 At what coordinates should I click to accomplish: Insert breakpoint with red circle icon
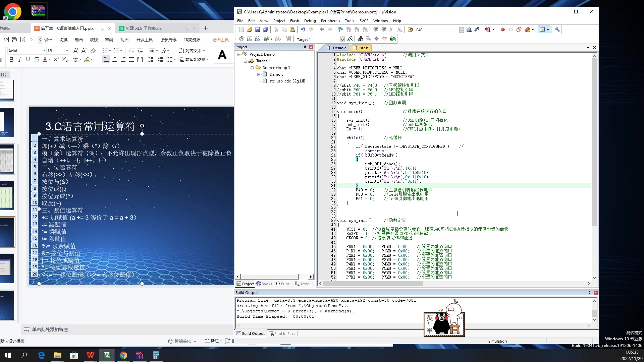click(502, 29)
